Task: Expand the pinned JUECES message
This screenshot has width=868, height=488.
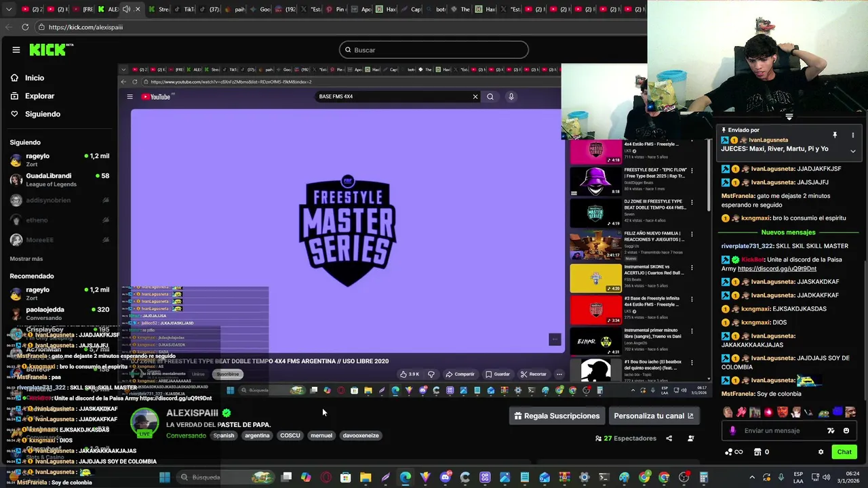Action: [x=853, y=151]
